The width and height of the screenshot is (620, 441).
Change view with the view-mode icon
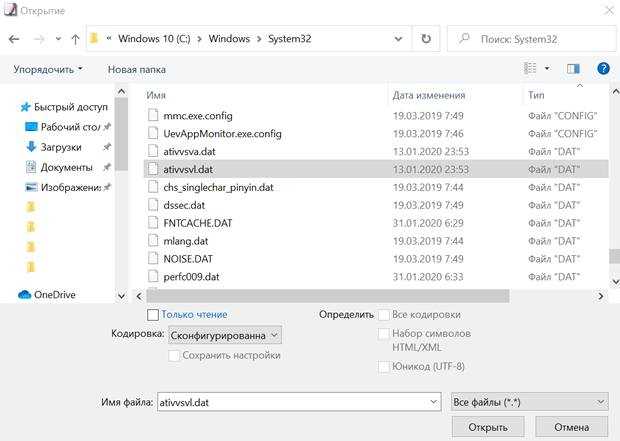530,68
